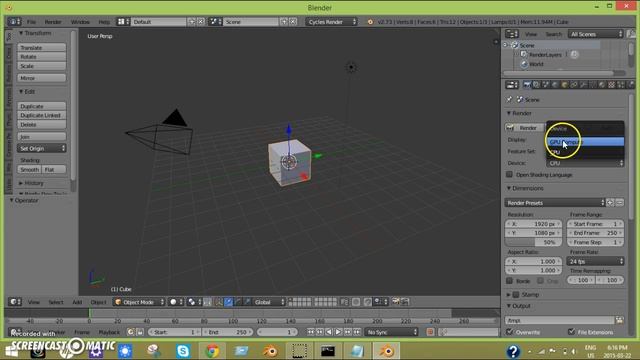
Task: Open the Texture properties tab icon
Action: (x=612, y=84)
